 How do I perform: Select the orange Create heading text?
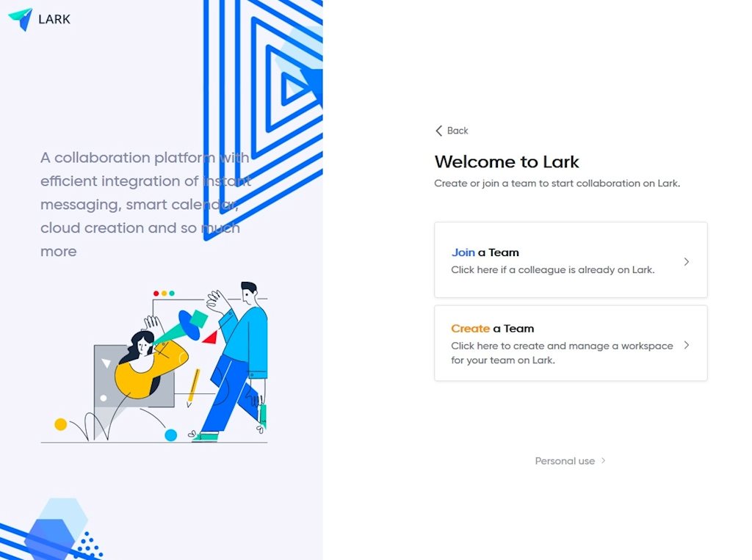point(470,329)
